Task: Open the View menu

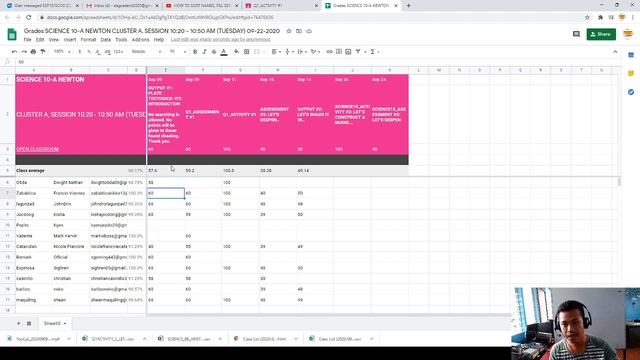Action: pos(54,40)
